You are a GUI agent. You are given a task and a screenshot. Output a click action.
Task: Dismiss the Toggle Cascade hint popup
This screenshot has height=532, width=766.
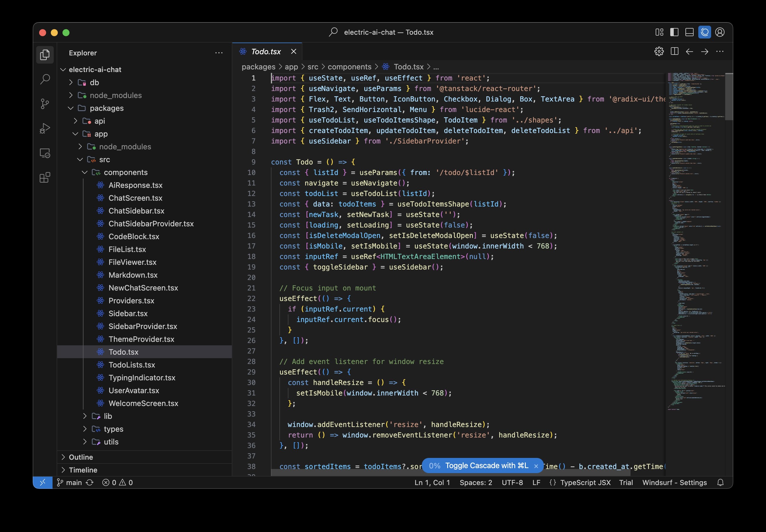(x=536, y=466)
